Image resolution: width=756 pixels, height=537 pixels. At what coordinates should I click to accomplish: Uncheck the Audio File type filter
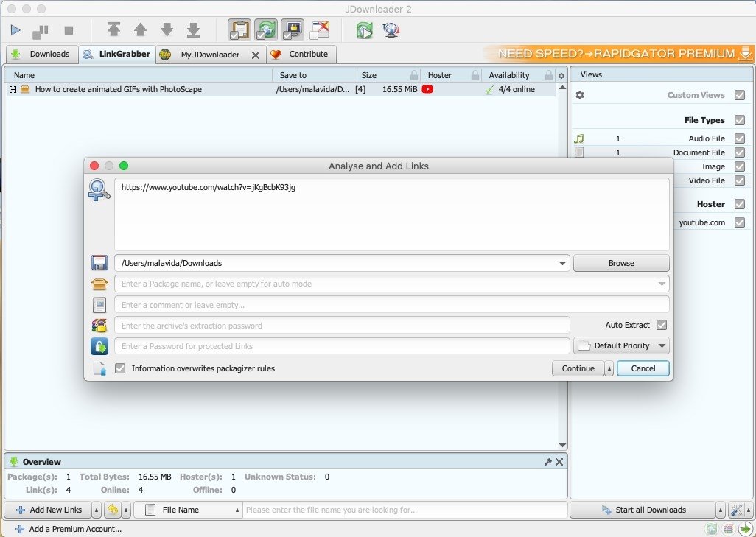[x=740, y=138]
